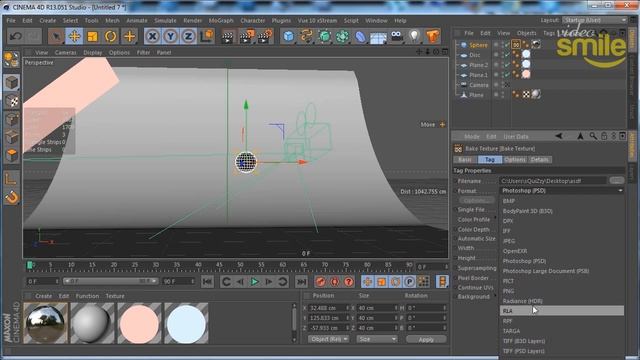Play the animation forward
640x360 pixels.
point(254,281)
